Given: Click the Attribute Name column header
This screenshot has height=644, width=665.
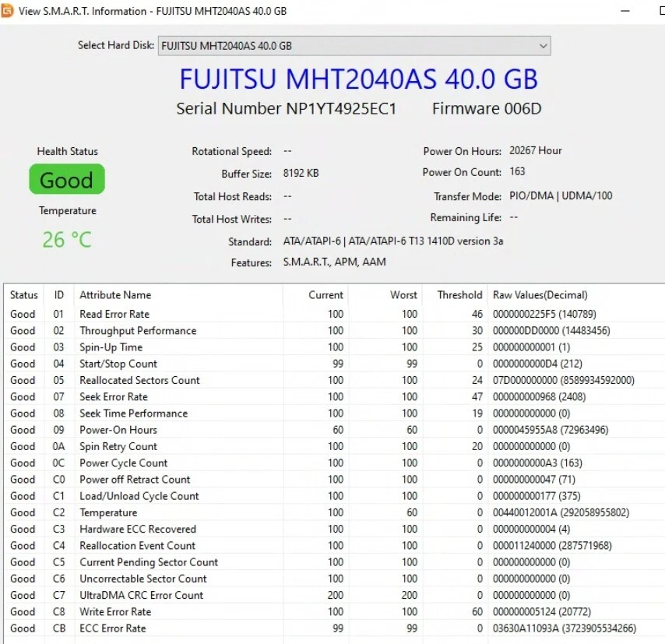Looking at the screenshot, I should click(x=115, y=294).
